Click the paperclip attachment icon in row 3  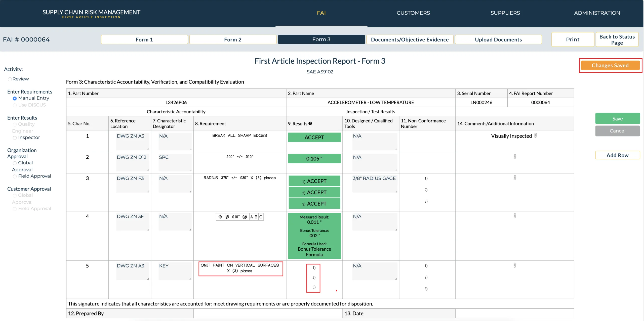(x=515, y=178)
